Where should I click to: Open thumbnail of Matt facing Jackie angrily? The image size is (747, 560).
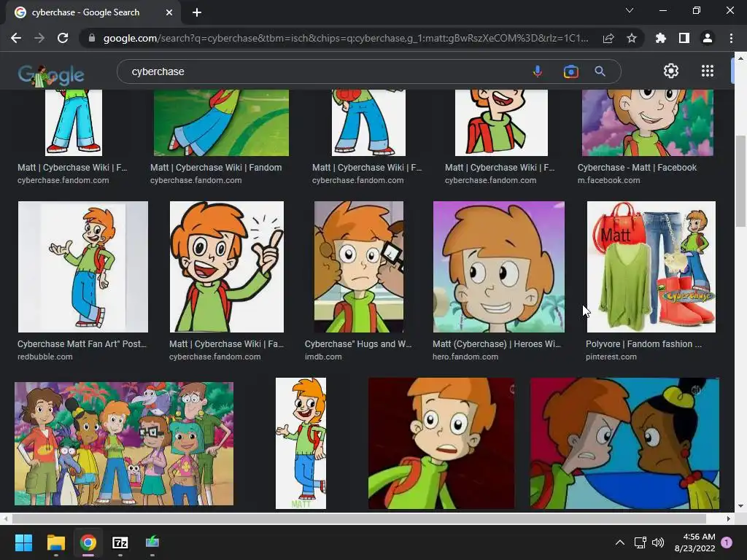(624, 443)
